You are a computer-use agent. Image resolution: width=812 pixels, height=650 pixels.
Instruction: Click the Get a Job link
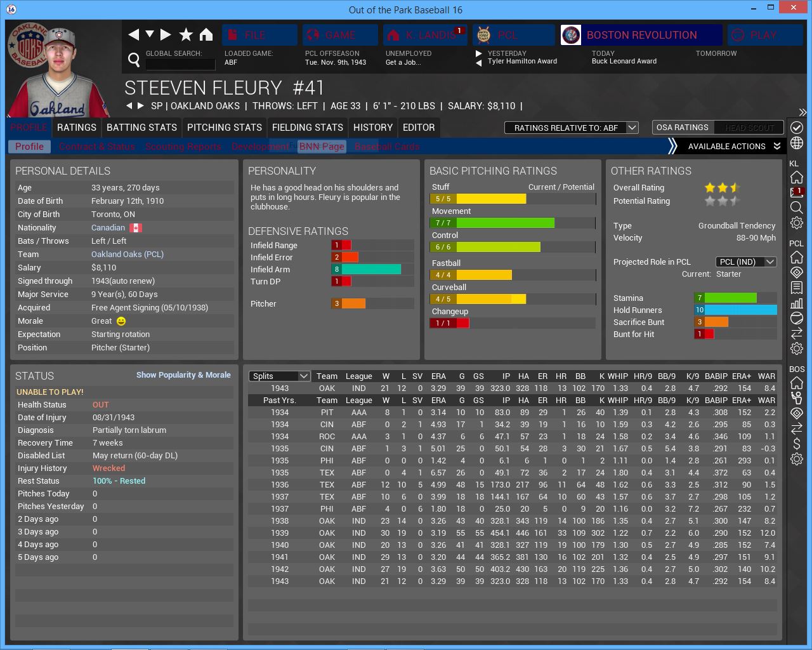point(403,62)
